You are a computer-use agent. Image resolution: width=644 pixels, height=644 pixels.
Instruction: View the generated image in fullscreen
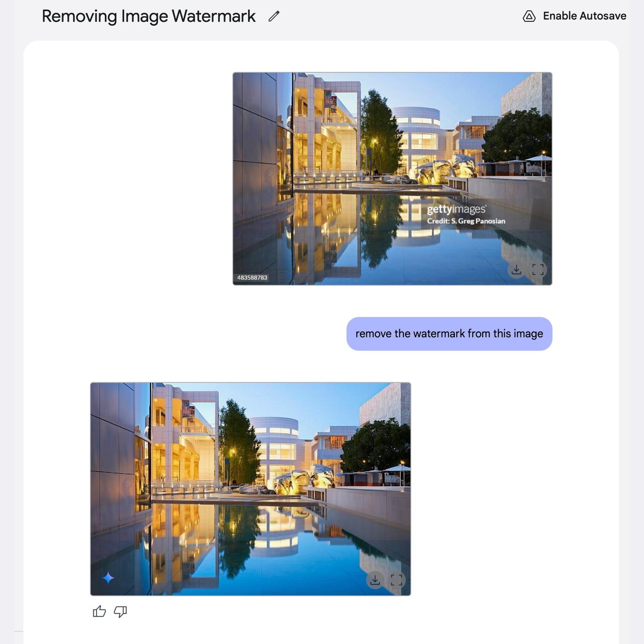(397, 580)
